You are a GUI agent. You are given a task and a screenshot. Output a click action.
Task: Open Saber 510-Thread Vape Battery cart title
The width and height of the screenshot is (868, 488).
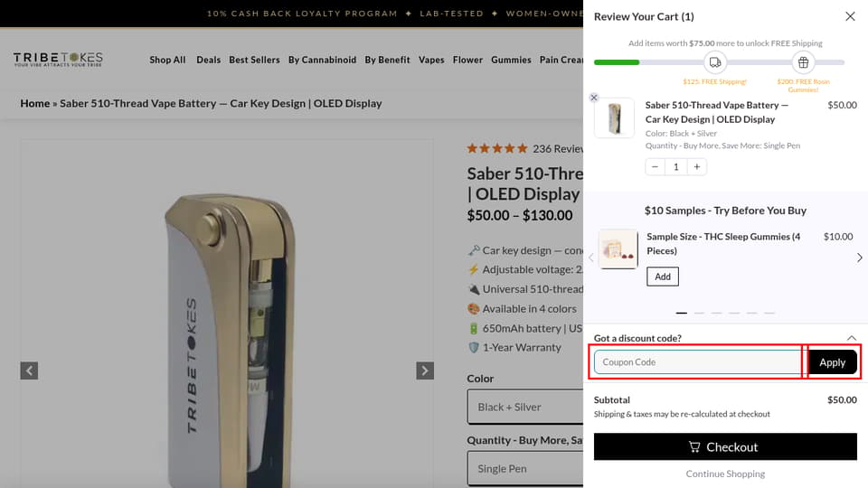717,112
